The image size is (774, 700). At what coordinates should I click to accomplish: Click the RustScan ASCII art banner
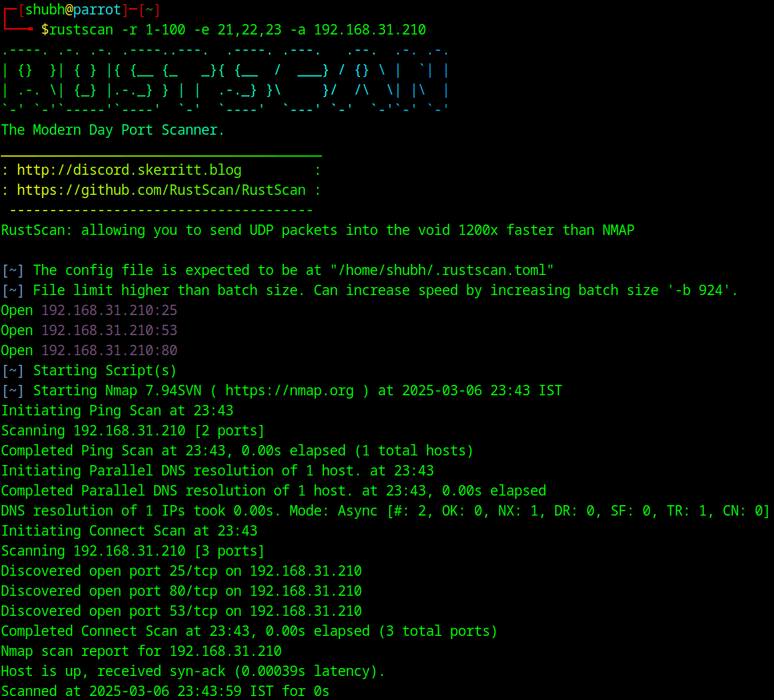tap(225, 80)
